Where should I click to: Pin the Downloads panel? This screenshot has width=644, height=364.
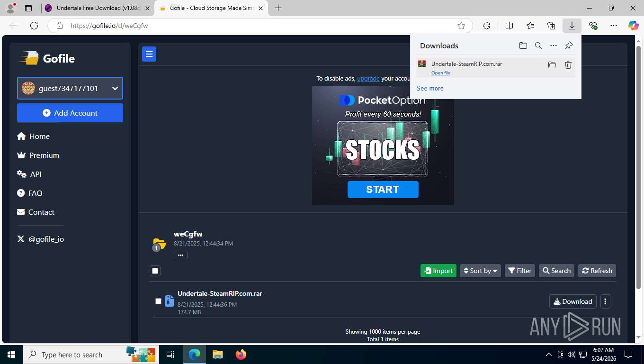(569, 45)
